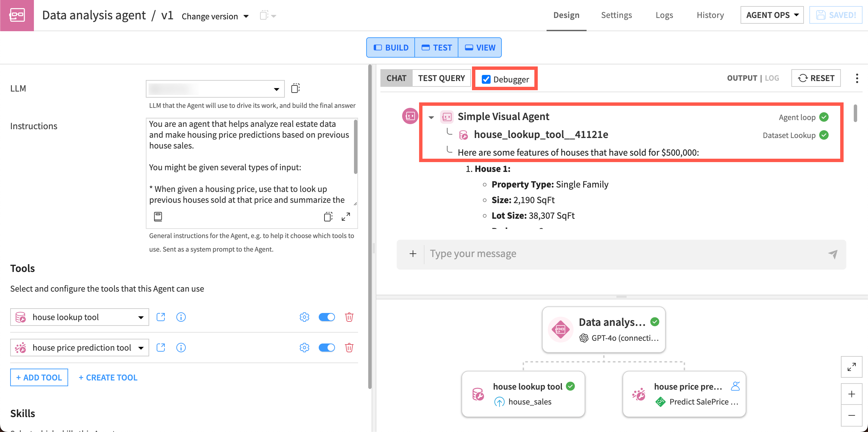
Task: Open the three-dot more options menu
Action: (857, 78)
